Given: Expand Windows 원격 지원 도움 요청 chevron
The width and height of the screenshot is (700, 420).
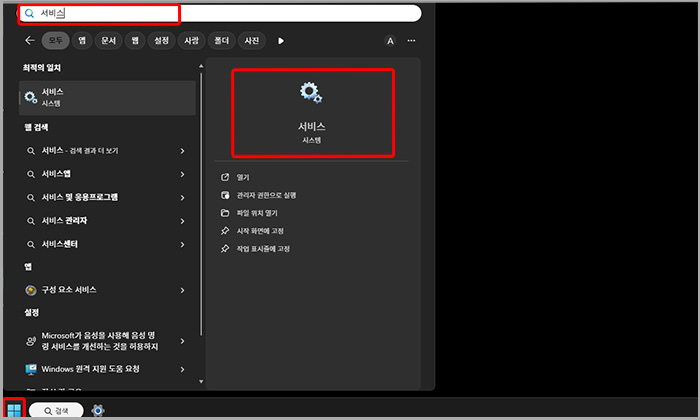Looking at the screenshot, I should [x=182, y=369].
